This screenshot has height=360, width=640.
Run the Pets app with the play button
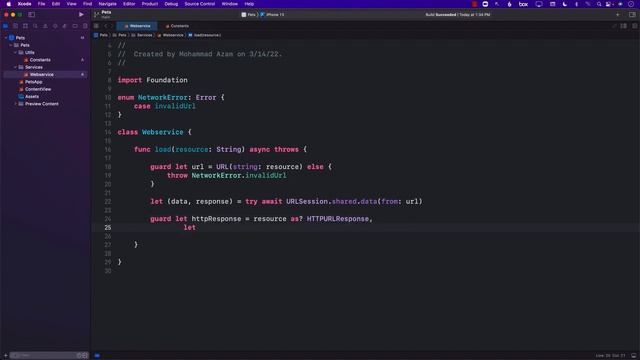coord(81,14)
